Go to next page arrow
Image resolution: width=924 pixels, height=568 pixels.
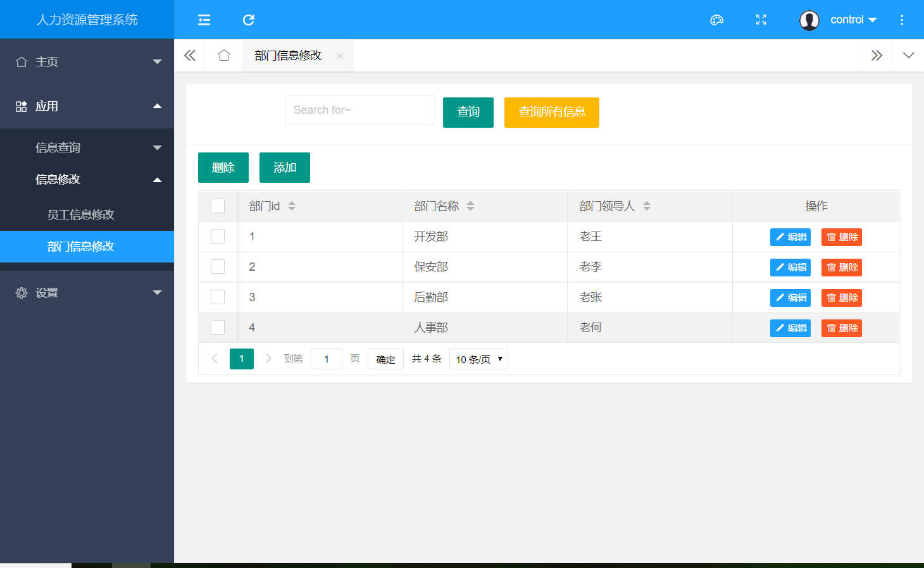point(268,359)
